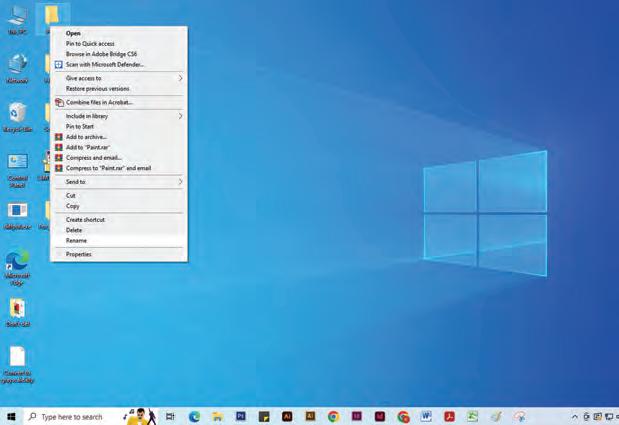Expand the Give access to submenu
The image size is (619, 425).
click(119, 78)
